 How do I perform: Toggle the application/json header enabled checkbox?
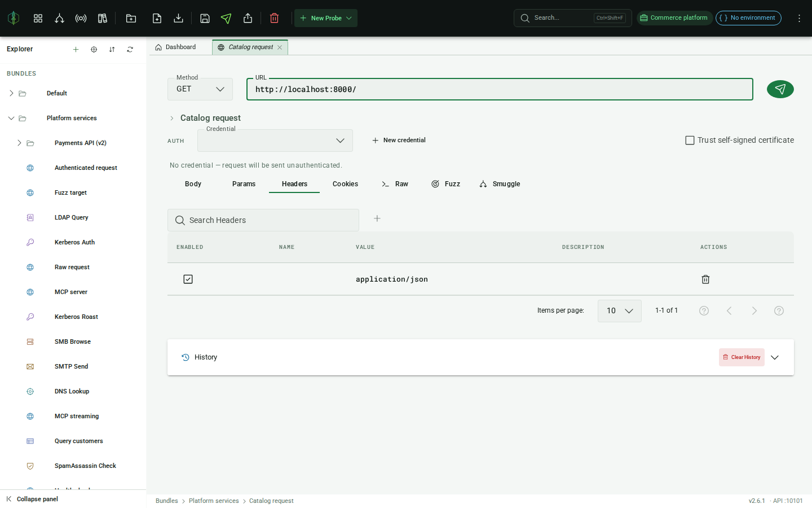click(188, 279)
